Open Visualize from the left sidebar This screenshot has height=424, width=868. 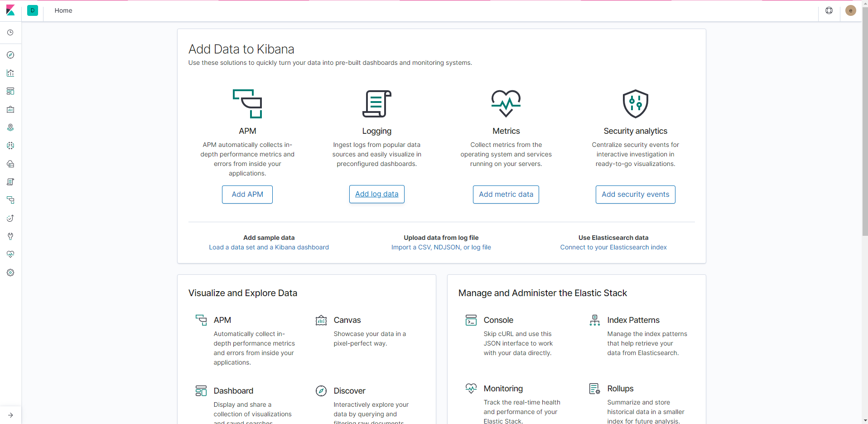10,73
